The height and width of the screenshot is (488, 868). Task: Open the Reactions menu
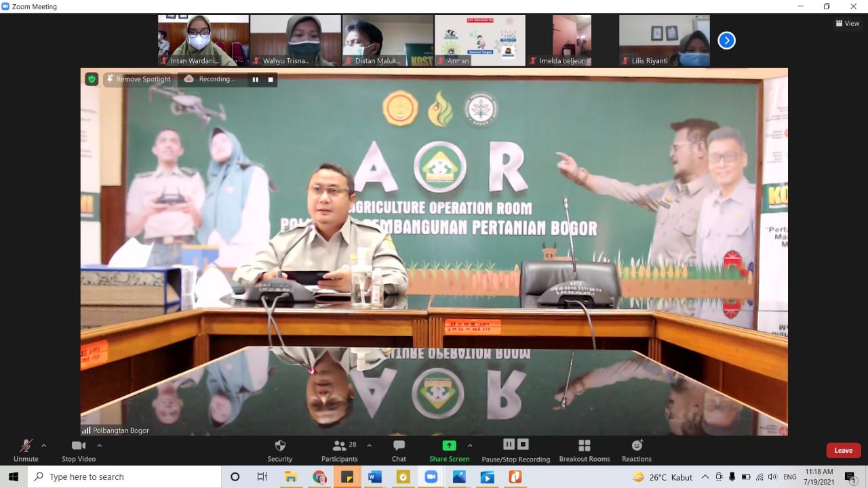point(636,450)
